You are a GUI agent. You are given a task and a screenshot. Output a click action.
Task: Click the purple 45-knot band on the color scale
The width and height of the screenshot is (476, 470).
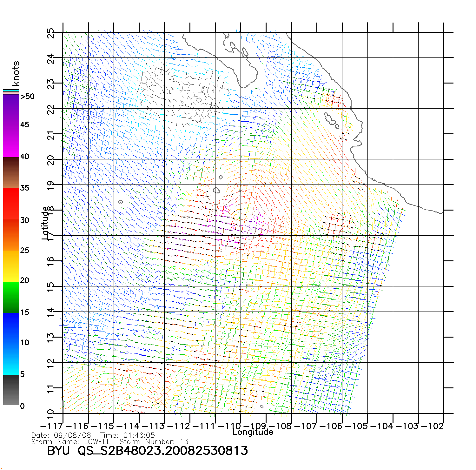pyautogui.click(x=11, y=125)
